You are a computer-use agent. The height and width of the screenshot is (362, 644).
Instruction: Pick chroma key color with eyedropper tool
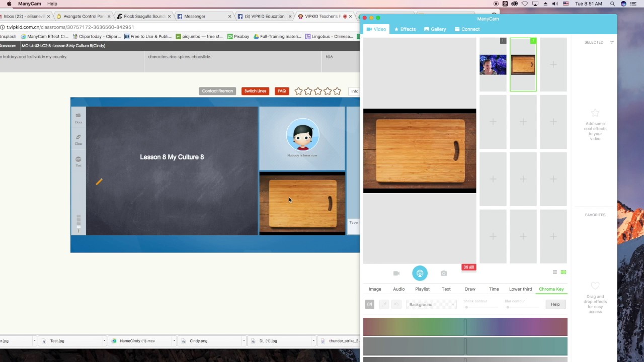[384, 304]
